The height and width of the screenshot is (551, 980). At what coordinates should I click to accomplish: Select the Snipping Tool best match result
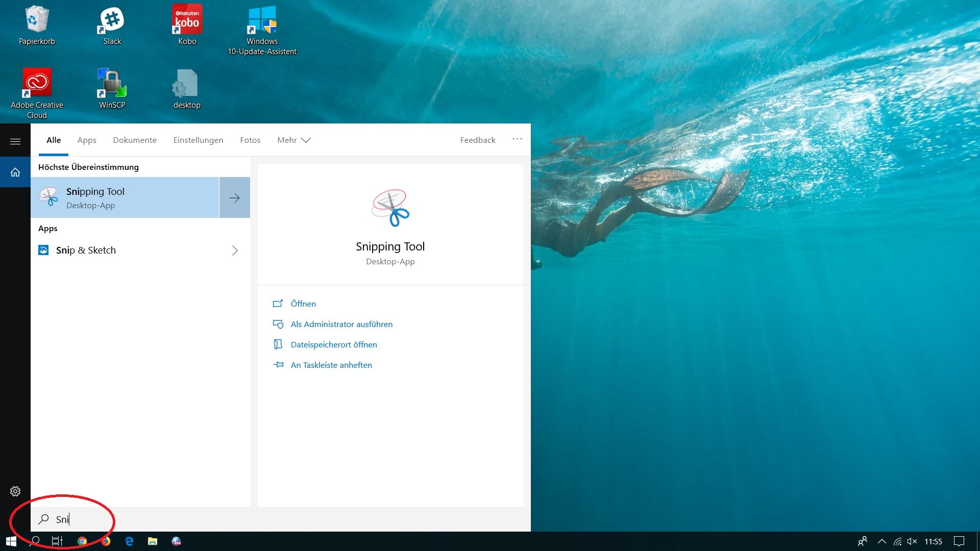125,197
